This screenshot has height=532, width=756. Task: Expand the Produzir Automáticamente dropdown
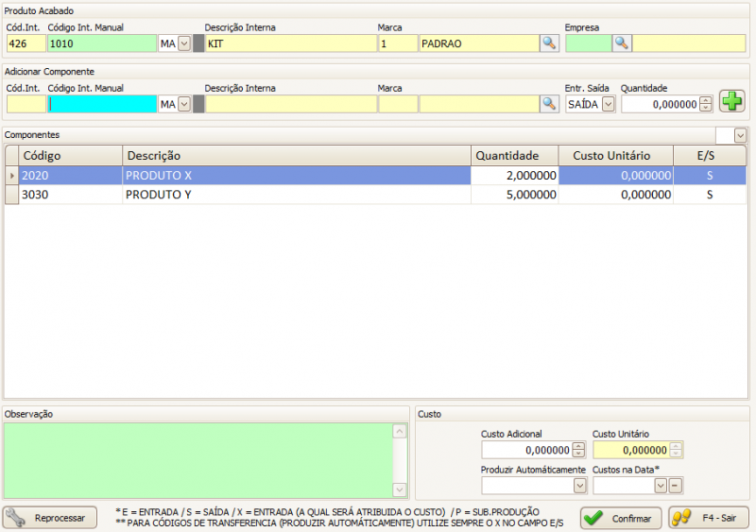(x=579, y=486)
